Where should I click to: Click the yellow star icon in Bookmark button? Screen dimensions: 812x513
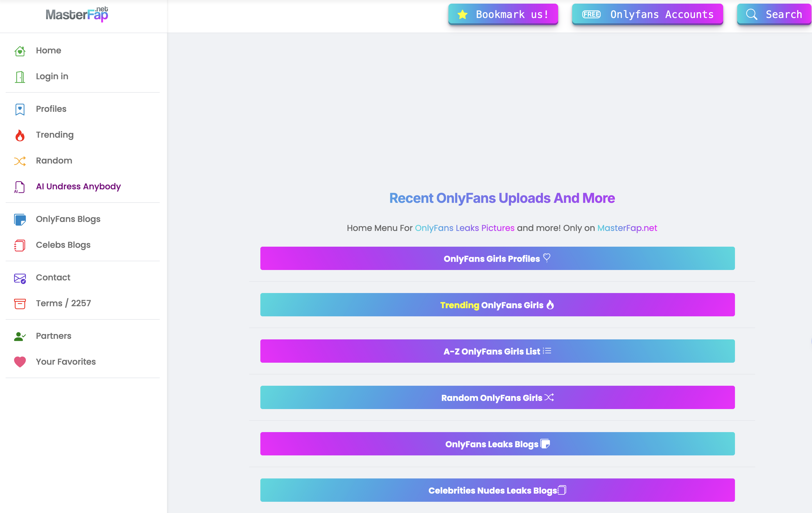[462, 14]
